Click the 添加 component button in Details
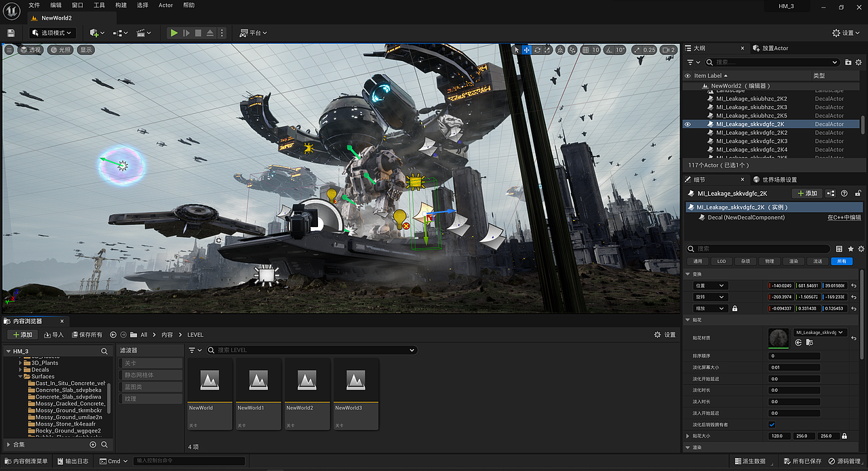This screenshot has height=471, width=868. click(807, 193)
